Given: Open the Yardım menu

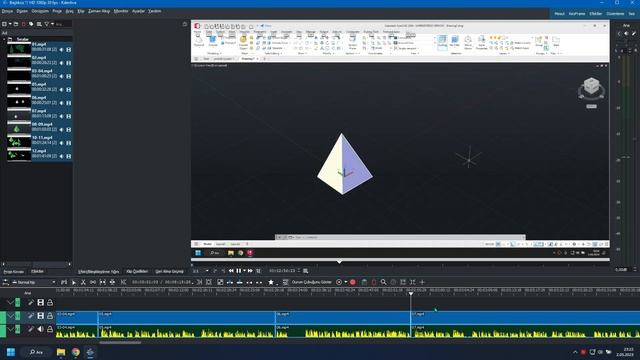Looking at the screenshot, I should point(154,11).
